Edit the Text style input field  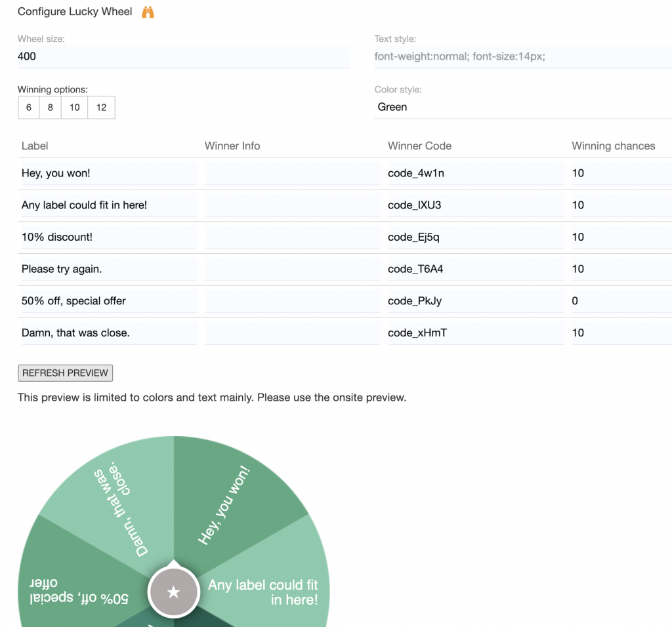click(523, 56)
